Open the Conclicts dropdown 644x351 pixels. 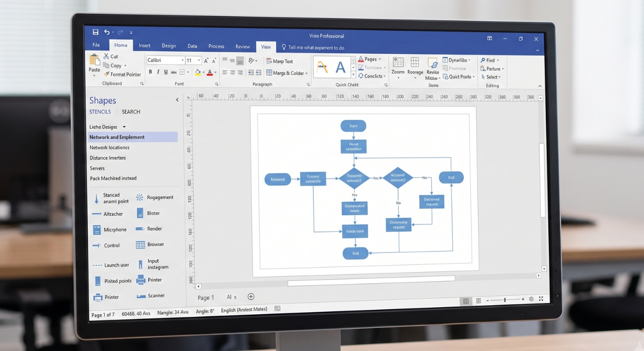(x=385, y=76)
